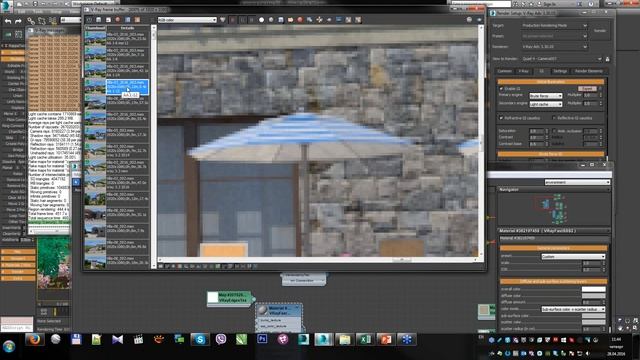
Task: Open the Target dropdown in Render Setup
Action: [554, 25]
